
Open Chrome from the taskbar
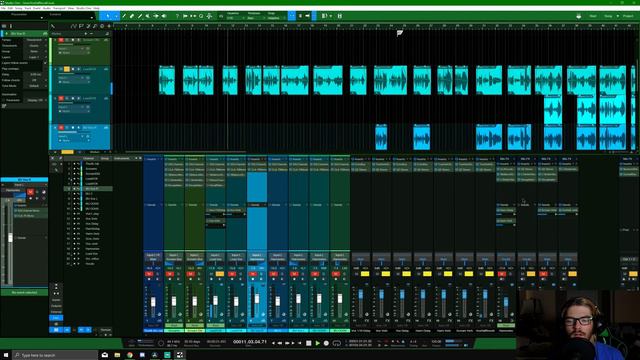click(130, 355)
